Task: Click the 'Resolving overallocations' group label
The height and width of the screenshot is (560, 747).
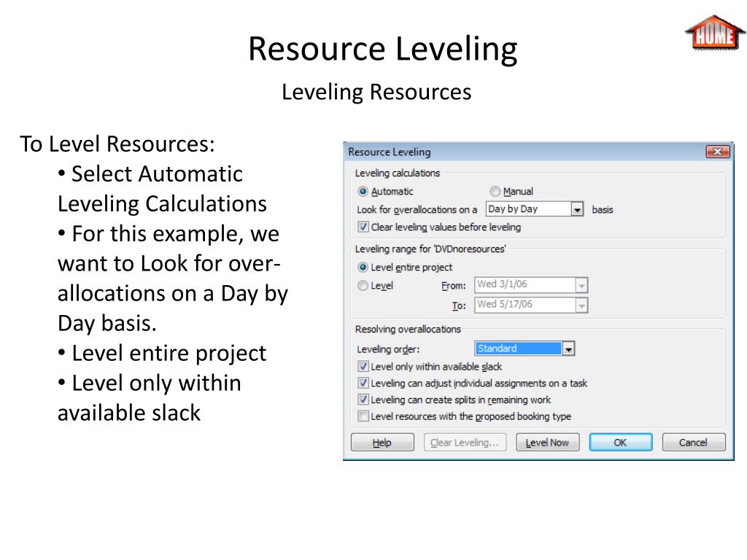Action: pos(408,329)
